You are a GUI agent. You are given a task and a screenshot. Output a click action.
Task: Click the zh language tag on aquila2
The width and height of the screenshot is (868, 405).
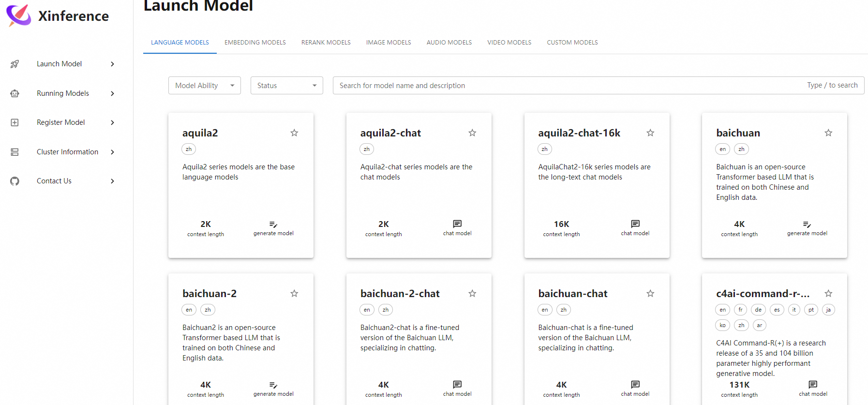[x=189, y=149]
